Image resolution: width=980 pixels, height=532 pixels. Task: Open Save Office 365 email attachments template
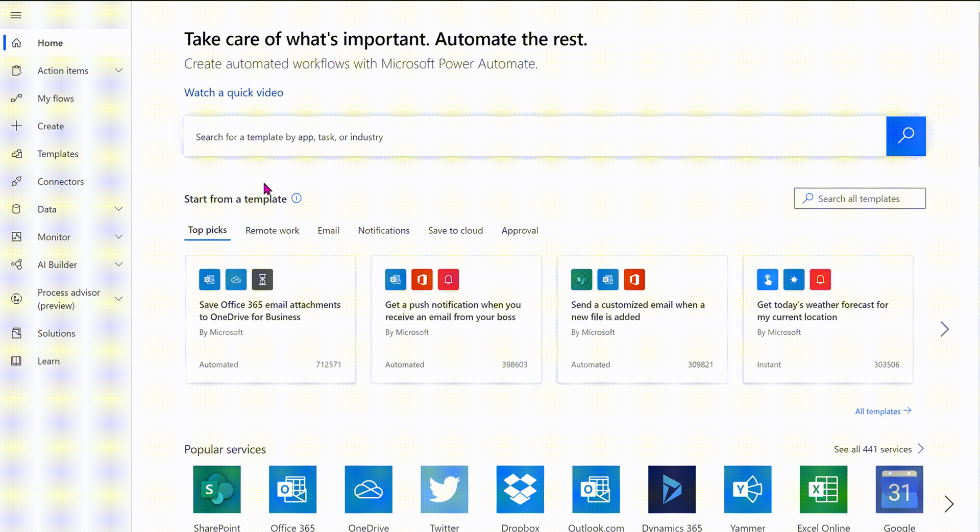[x=271, y=319]
